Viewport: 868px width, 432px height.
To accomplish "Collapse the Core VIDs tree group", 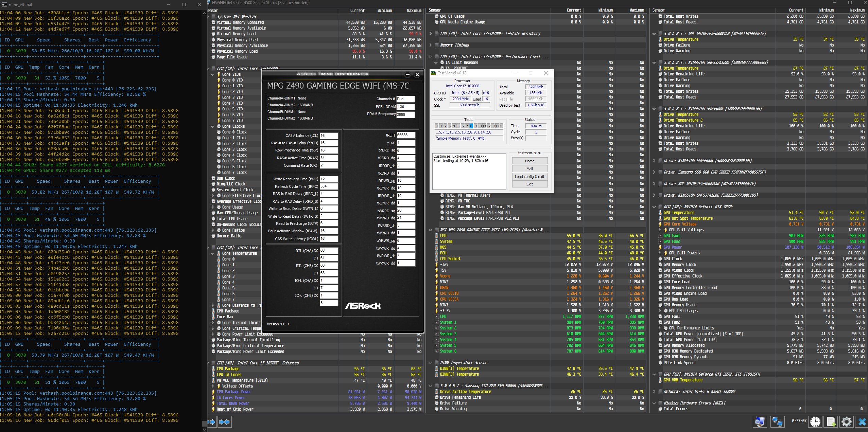I will (x=213, y=74).
